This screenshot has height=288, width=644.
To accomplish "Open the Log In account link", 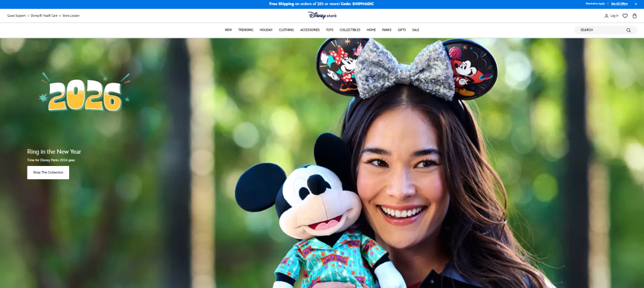I will coord(611,16).
